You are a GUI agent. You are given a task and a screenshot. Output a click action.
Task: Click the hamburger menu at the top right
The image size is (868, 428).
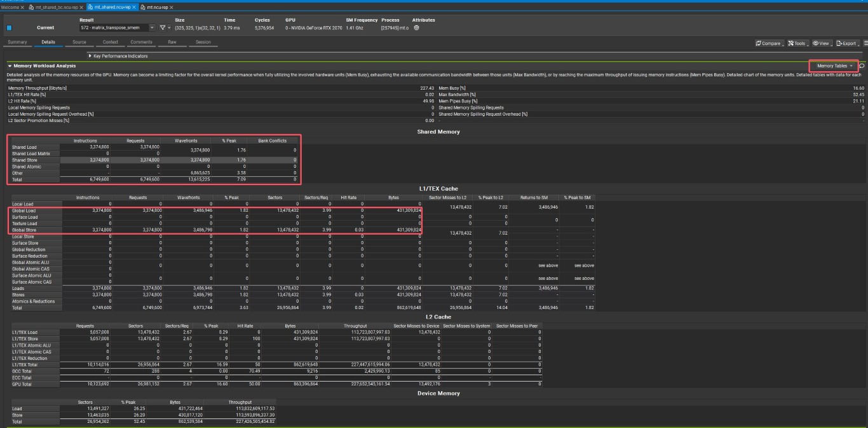[x=865, y=42]
